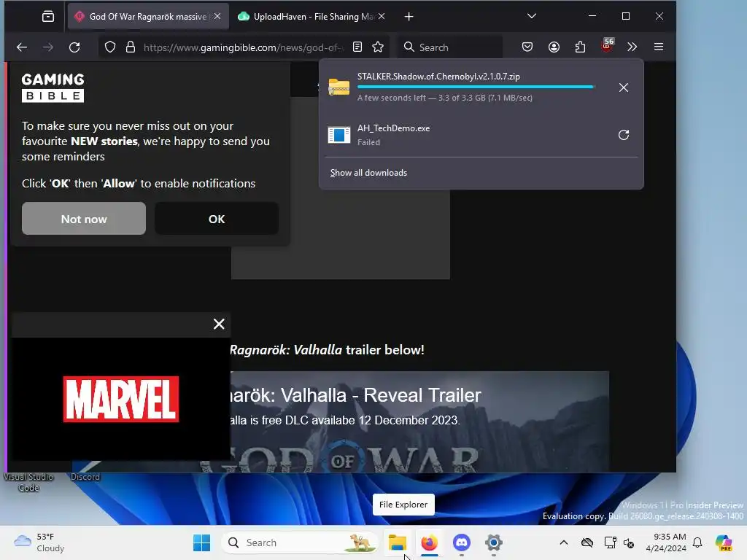This screenshot has width=747, height=560.
Task: Open Discord from taskbar
Action: [x=462, y=542]
